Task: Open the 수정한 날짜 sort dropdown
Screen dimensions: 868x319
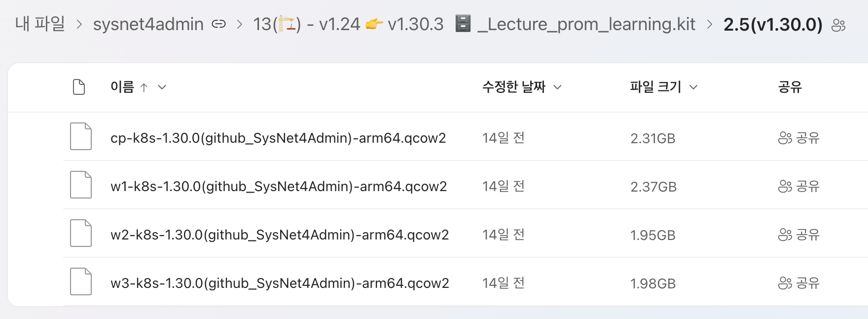Action: (x=557, y=87)
